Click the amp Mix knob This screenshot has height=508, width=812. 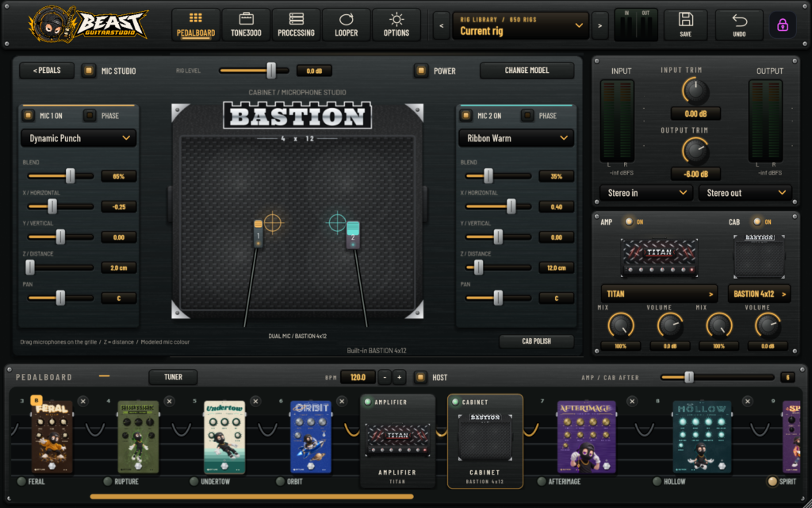pyautogui.click(x=620, y=326)
